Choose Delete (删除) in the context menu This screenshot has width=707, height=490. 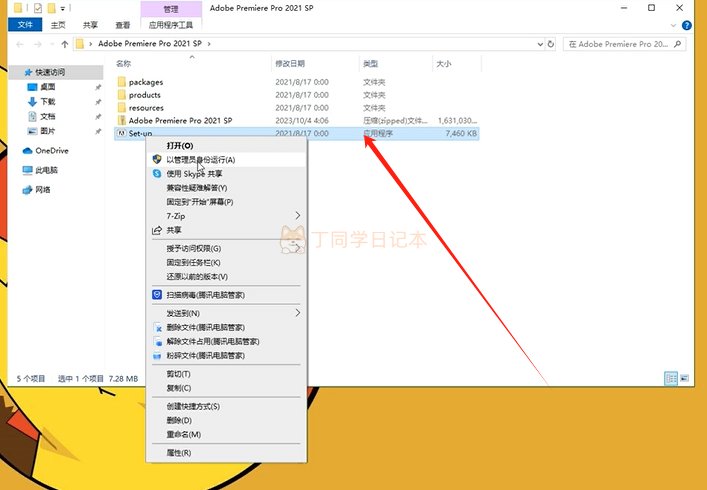pos(226,420)
